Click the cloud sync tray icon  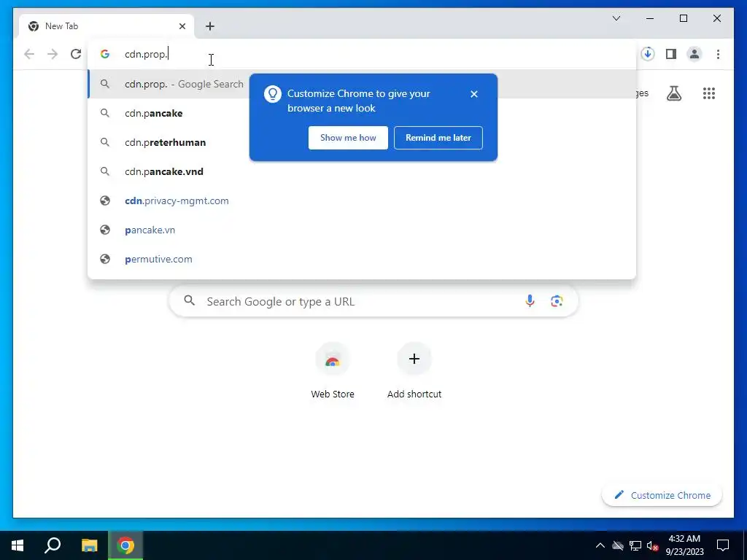click(x=618, y=545)
